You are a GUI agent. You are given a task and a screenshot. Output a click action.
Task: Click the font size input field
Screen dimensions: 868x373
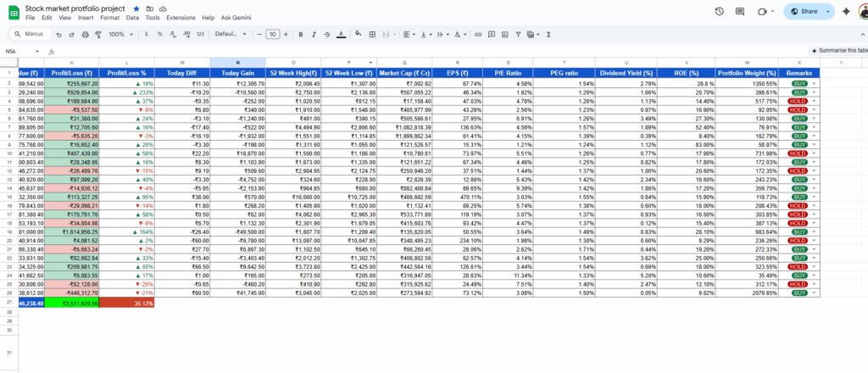[x=272, y=34]
